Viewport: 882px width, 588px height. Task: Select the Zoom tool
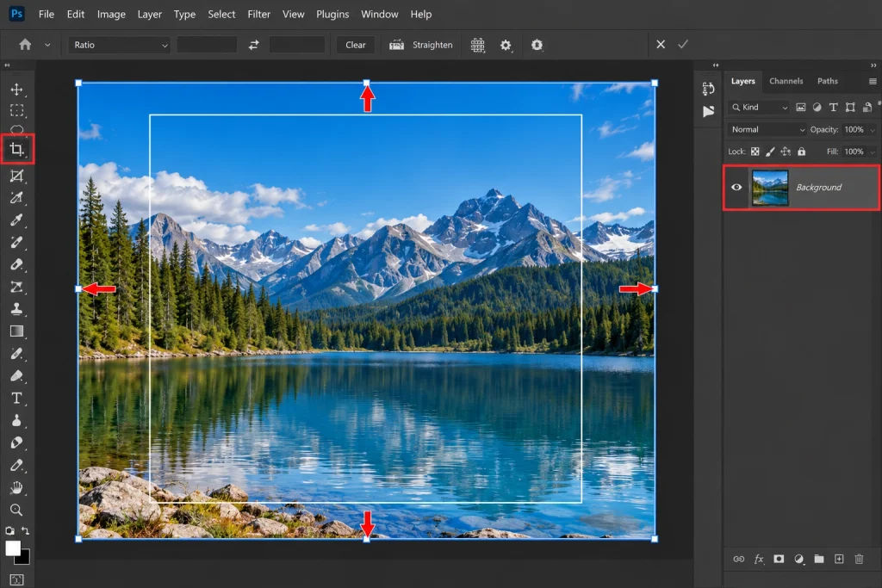tap(17, 510)
